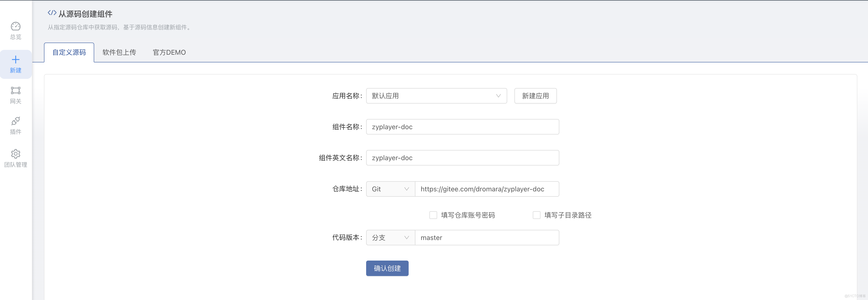Open 团队管理 gear icon in sidebar
This screenshot has height=300, width=868.
click(x=15, y=154)
